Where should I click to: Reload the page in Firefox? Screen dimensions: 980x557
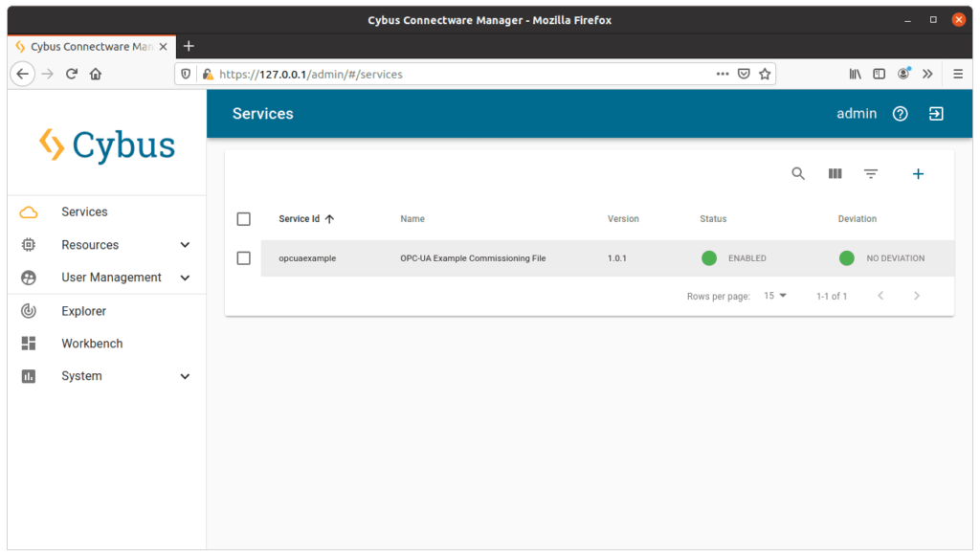[x=71, y=74]
